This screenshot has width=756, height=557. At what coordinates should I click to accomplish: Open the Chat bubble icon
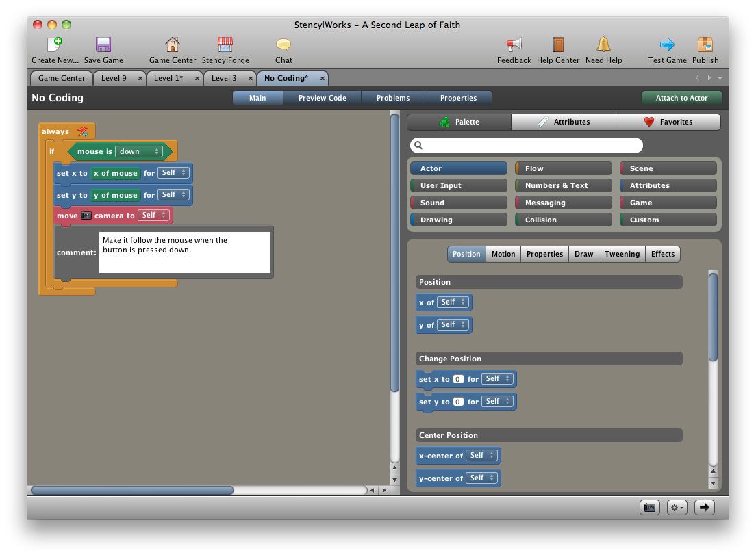point(283,44)
